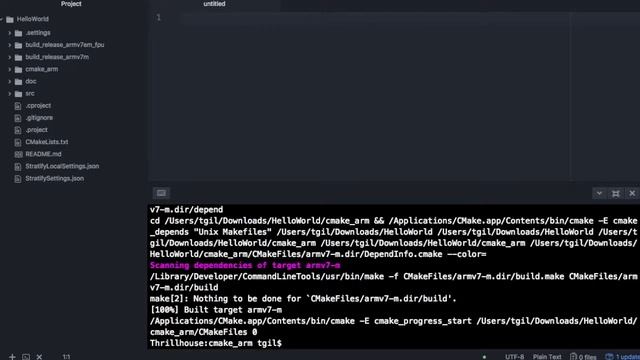
Task: Click the build_release_armv7m folder icon
Action: (18, 58)
